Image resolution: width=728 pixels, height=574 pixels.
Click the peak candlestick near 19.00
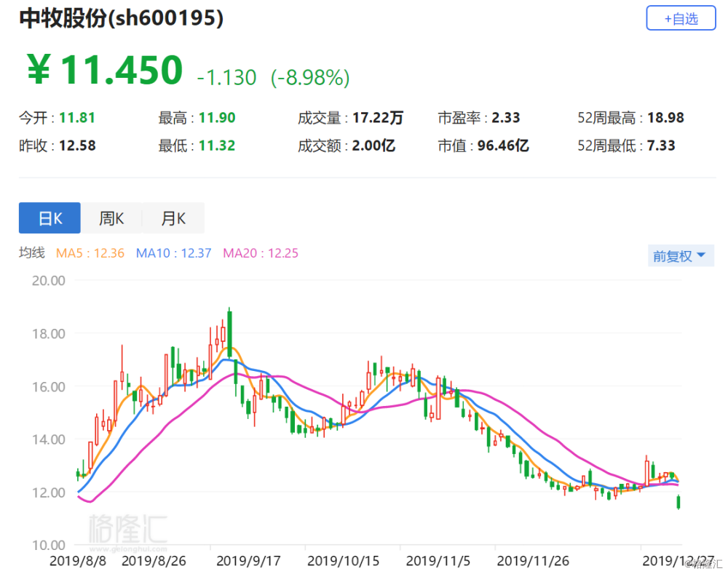click(229, 331)
